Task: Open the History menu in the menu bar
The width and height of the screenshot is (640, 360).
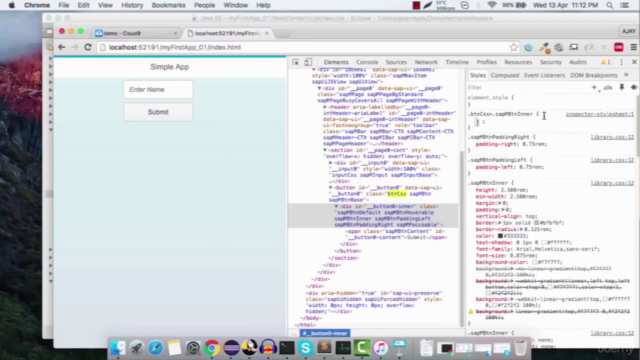Action: (132, 5)
